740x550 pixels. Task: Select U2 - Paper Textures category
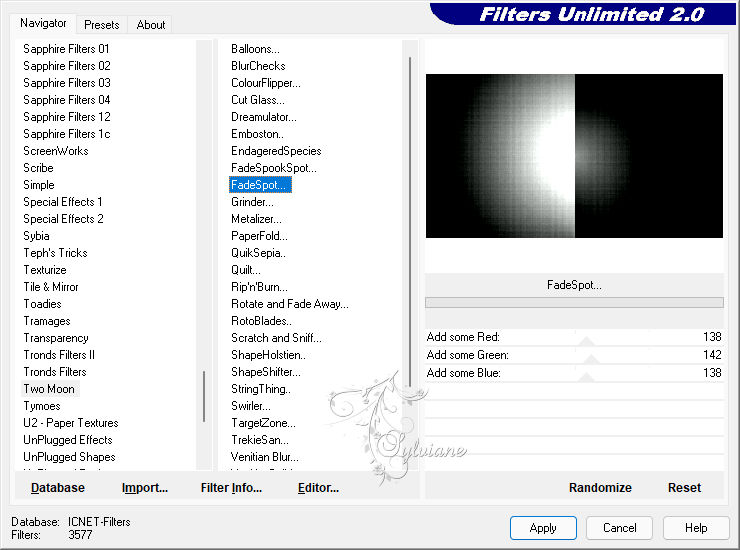71,423
